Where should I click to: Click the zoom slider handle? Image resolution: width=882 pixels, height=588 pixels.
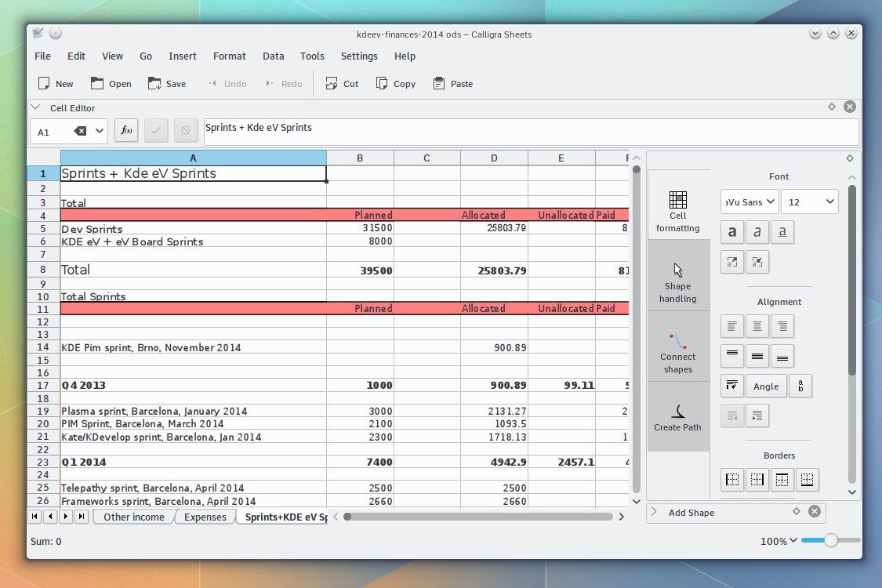831,540
